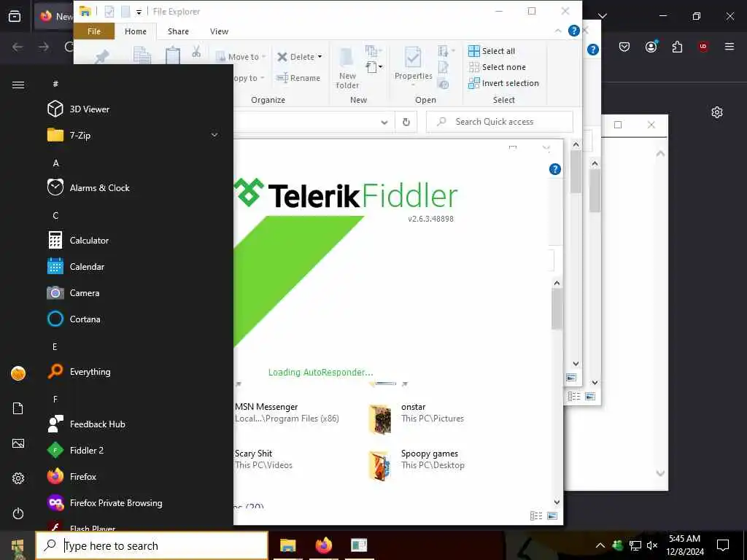Open the onstar folder
Screen dimensions: 747x560
(x=416, y=419)
